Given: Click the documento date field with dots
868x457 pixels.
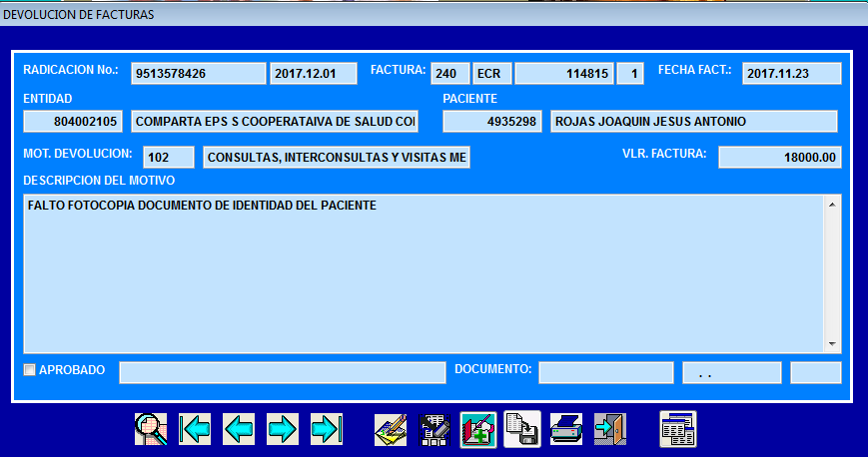Looking at the screenshot, I should 732,372.
